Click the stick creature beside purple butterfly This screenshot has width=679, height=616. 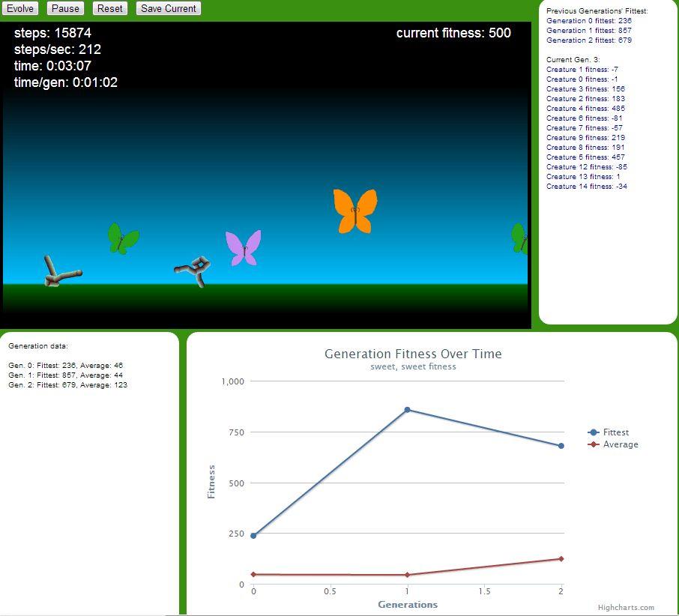coord(193,271)
